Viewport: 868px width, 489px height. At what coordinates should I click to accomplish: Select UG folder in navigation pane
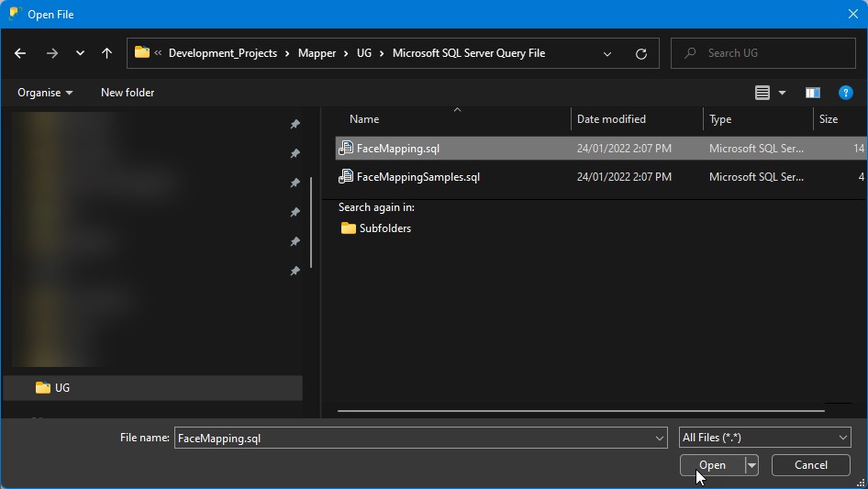[x=61, y=388]
